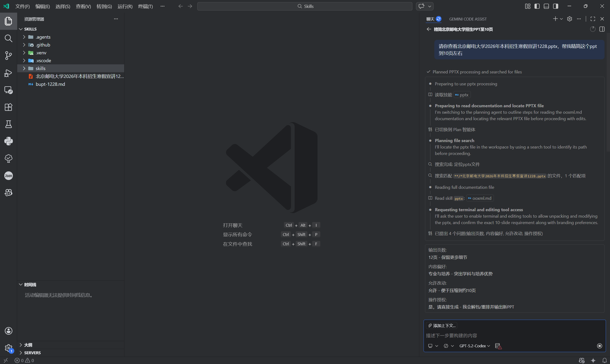Screen dimensions: 610x364
Task: Toggle the bottom panel visibility
Action: (546, 6)
